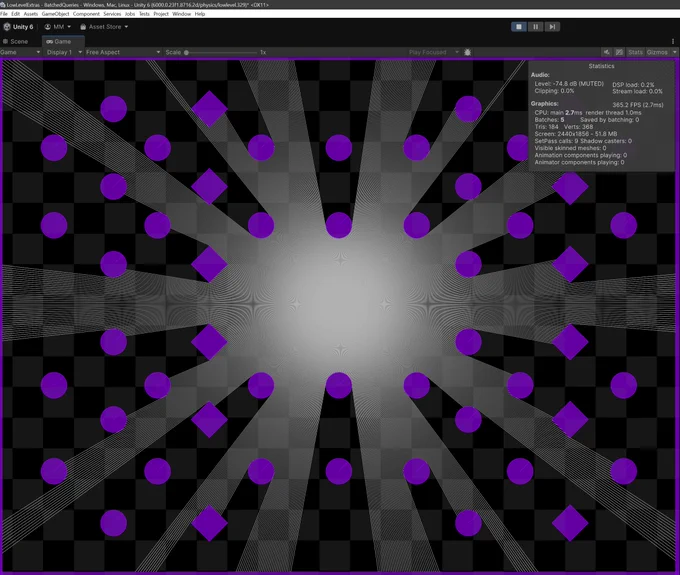
Task: Open the Component menu
Action: 86,14
